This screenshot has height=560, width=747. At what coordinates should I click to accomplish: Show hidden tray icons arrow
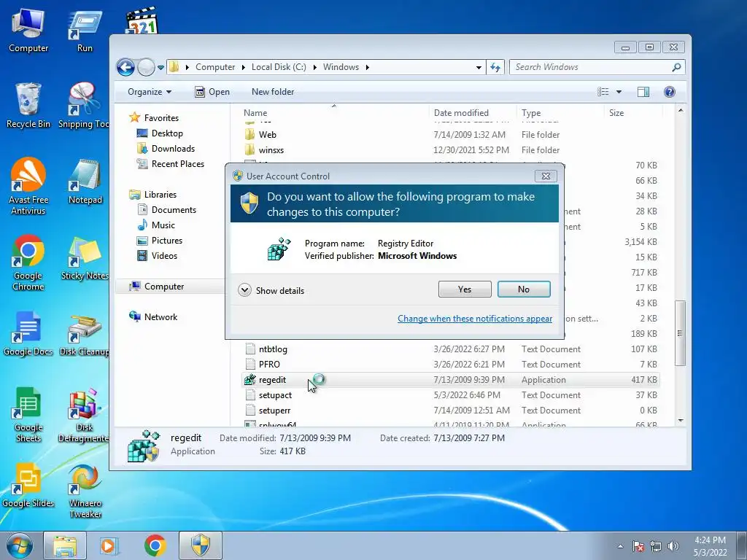(620, 546)
